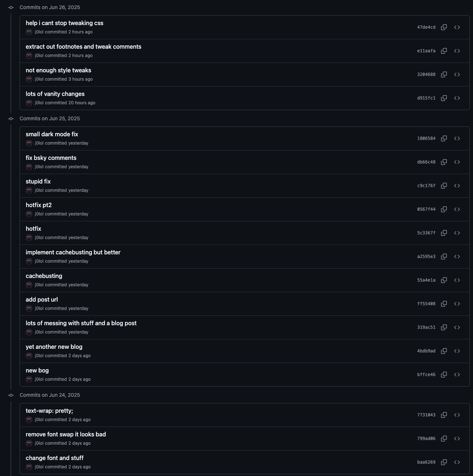This screenshot has width=473, height=476.
Task: Copy full SHA for commit 47de4cd
Action: (x=444, y=27)
